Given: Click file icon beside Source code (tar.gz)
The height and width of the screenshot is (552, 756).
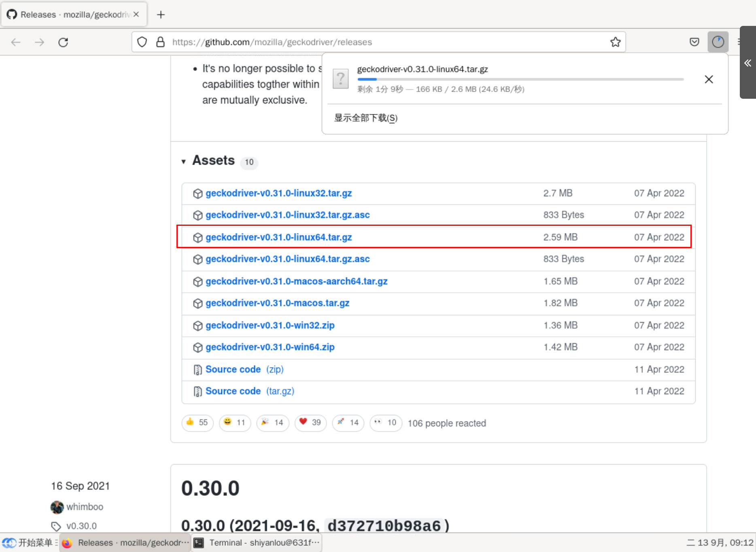Looking at the screenshot, I should (x=197, y=392).
